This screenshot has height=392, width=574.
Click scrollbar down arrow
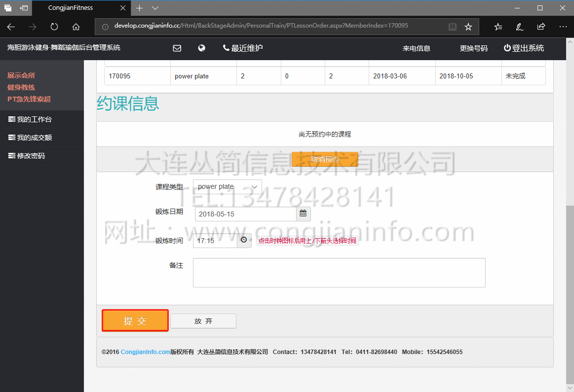coord(570,388)
